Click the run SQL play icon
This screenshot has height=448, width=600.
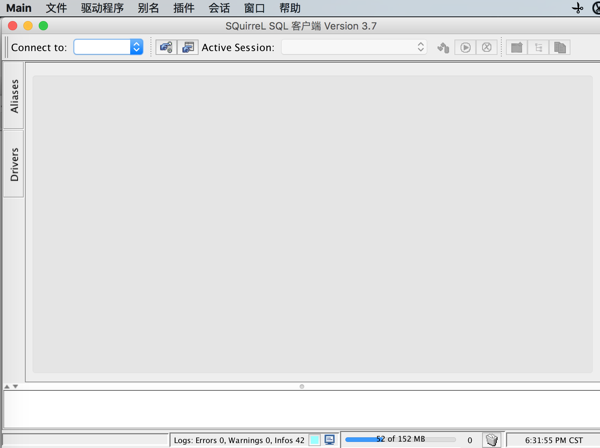[x=465, y=47]
